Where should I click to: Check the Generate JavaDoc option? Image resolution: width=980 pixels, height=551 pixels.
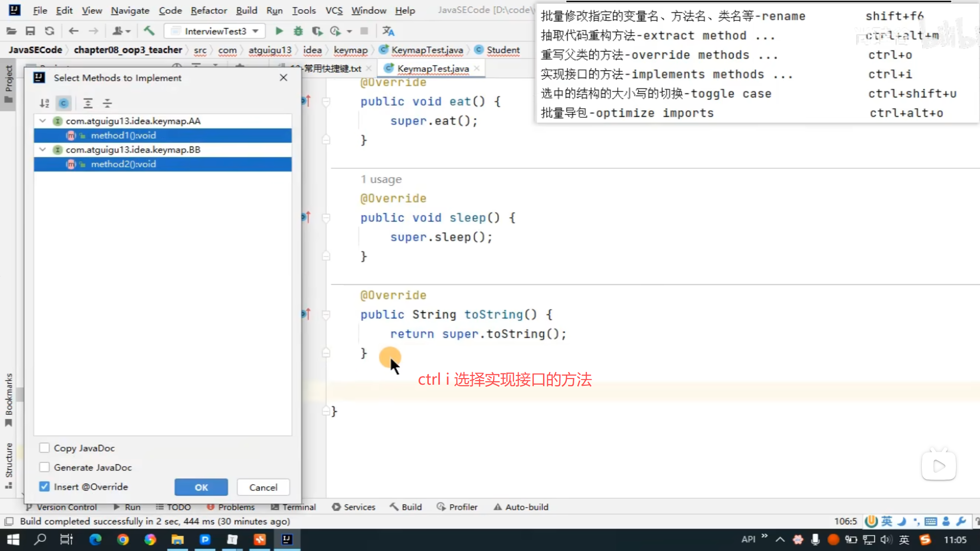[x=44, y=467]
